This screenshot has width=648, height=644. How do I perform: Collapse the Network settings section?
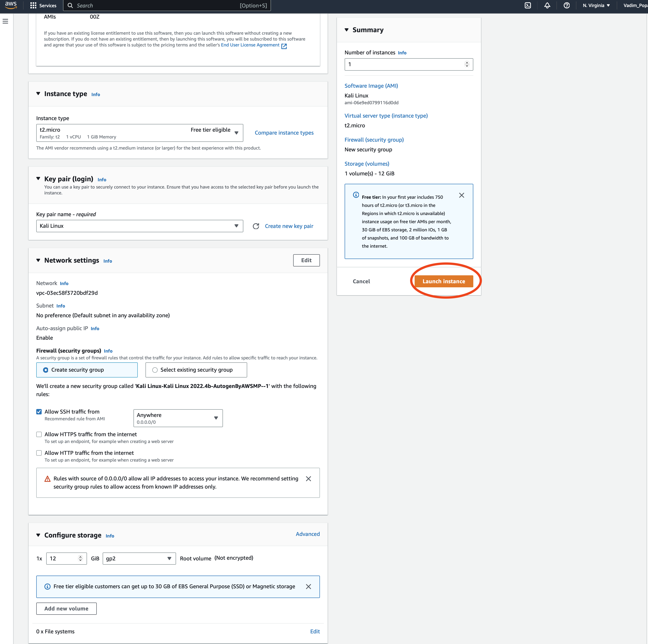(38, 260)
